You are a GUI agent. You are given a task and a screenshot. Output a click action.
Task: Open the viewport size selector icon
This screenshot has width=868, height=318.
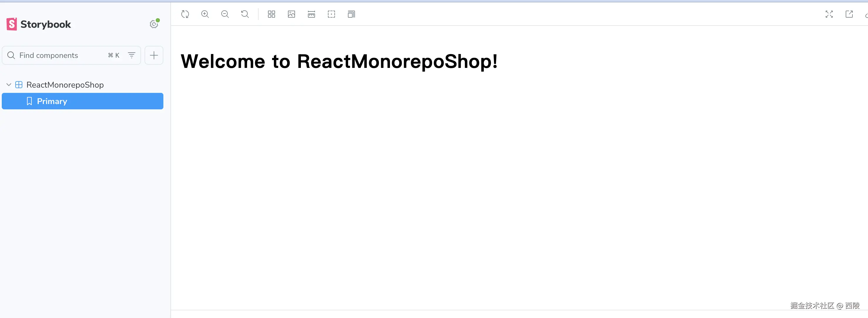coord(351,14)
